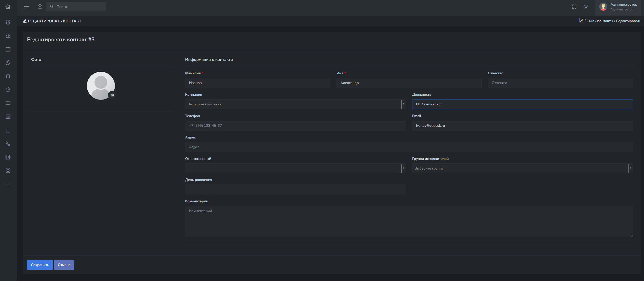Click the settings gear icon in sidebar
644x281 pixels.
point(8,7)
